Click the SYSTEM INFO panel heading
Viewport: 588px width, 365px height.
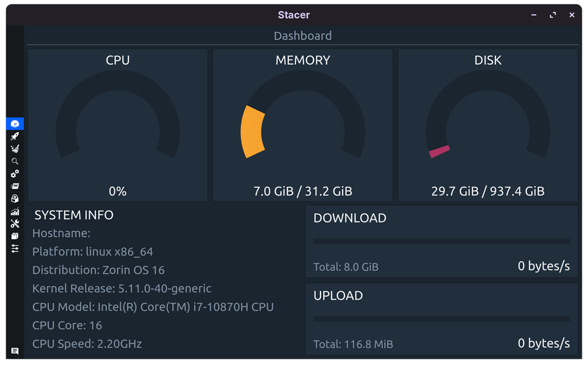coord(74,215)
